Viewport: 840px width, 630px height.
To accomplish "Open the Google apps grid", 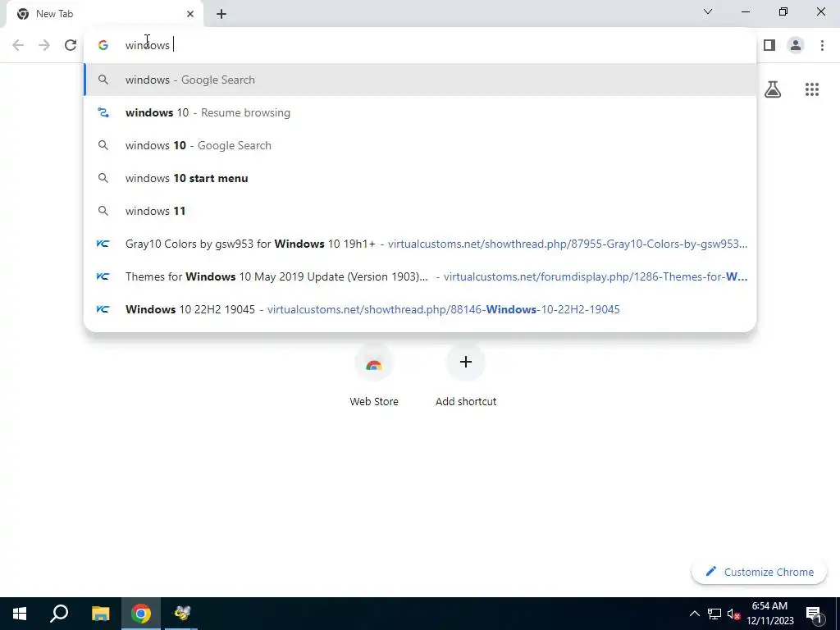I will [812, 89].
